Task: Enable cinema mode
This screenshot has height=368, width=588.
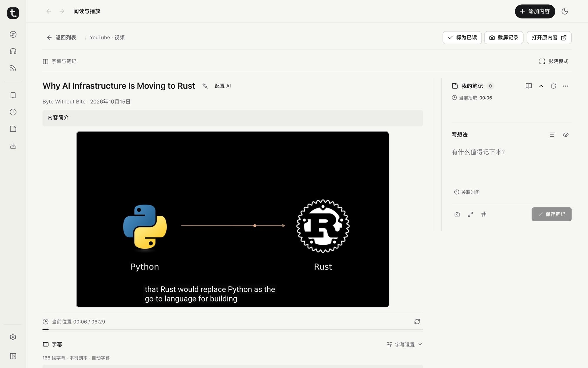Action: click(x=554, y=61)
